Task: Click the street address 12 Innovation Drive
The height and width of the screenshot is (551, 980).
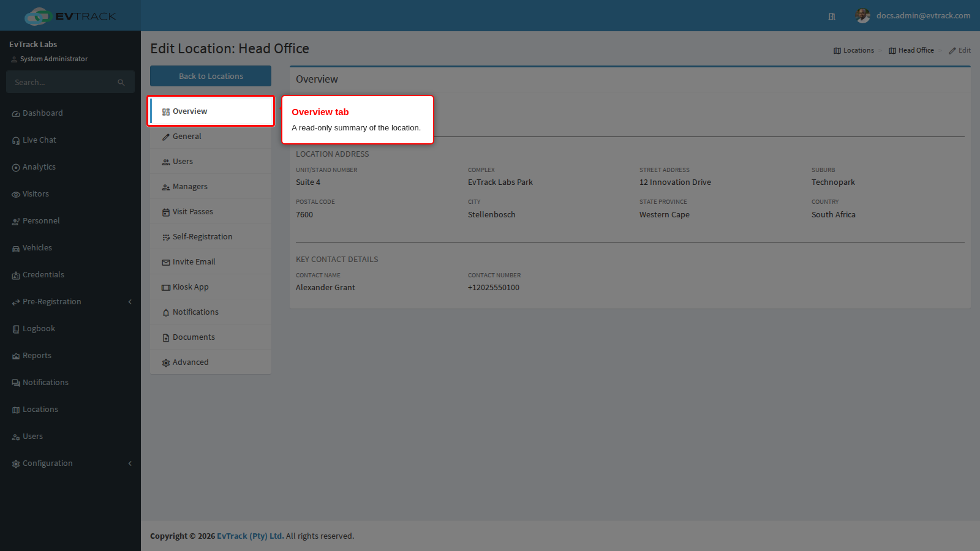Action: point(675,182)
